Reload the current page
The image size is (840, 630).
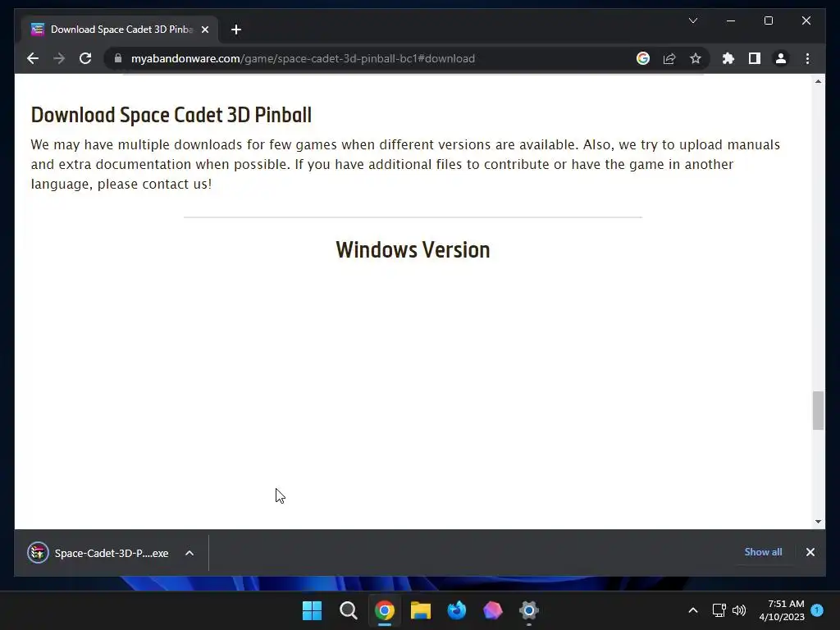(x=85, y=58)
